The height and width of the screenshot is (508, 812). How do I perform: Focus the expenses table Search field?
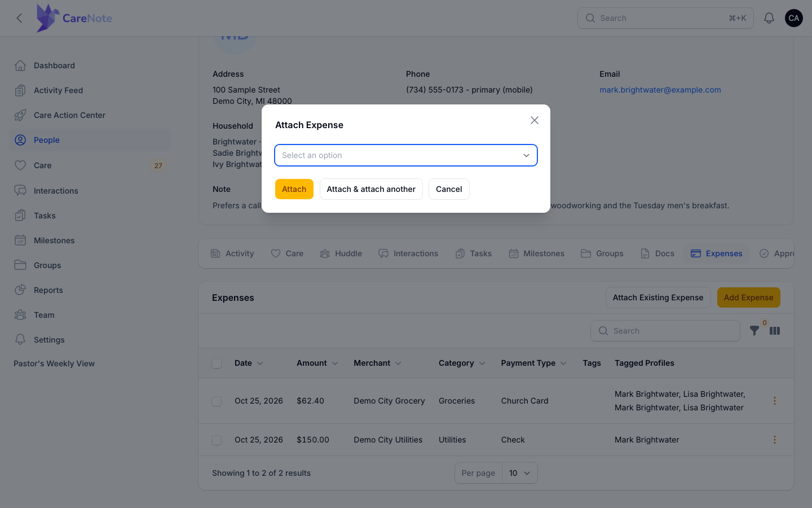click(x=665, y=331)
